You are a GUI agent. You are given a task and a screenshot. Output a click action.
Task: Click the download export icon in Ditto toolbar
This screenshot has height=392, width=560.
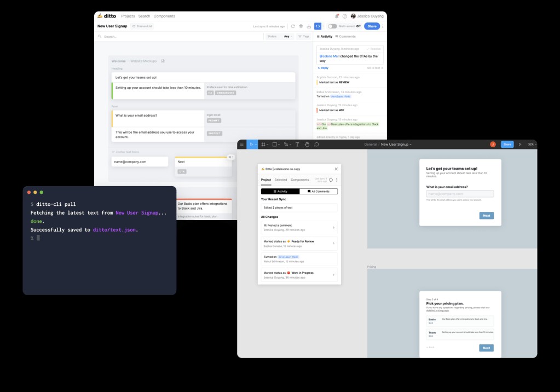(x=309, y=26)
